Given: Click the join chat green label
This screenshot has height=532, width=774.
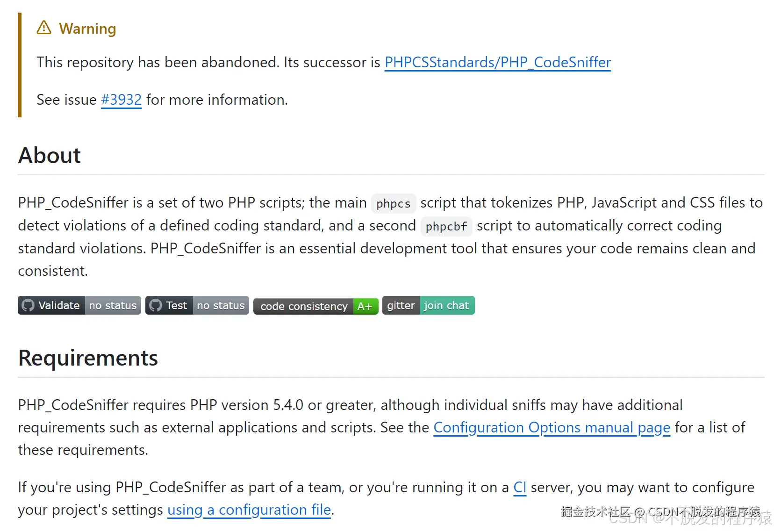Looking at the screenshot, I should (x=447, y=305).
